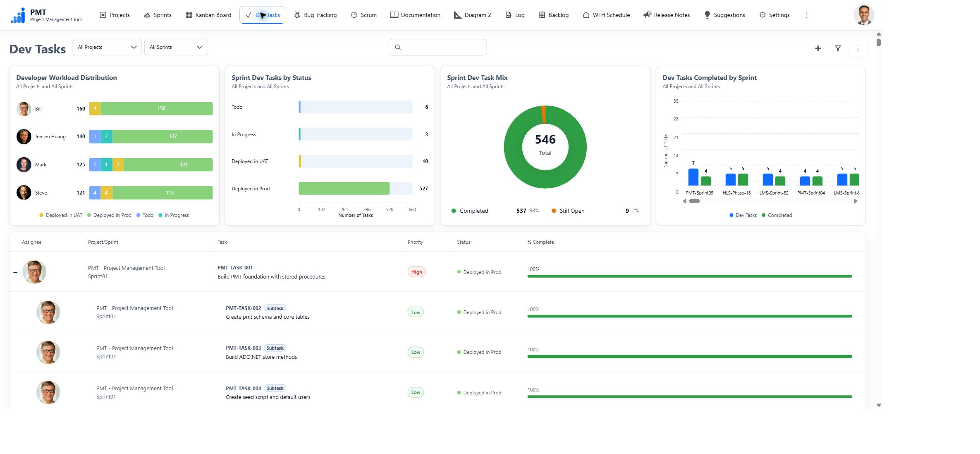The image size is (980, 454).
Task: Toggle the Todo legend item
Action: (x=145, y=215)
